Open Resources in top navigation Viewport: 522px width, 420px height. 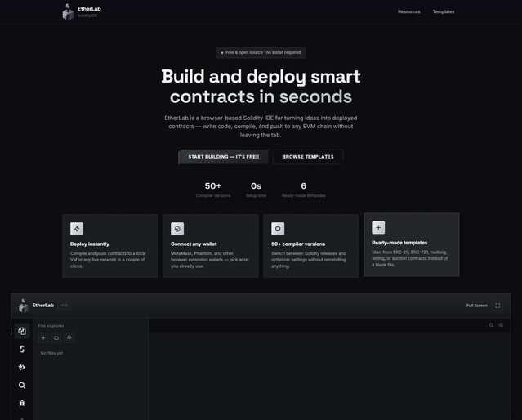coord(408,11)
